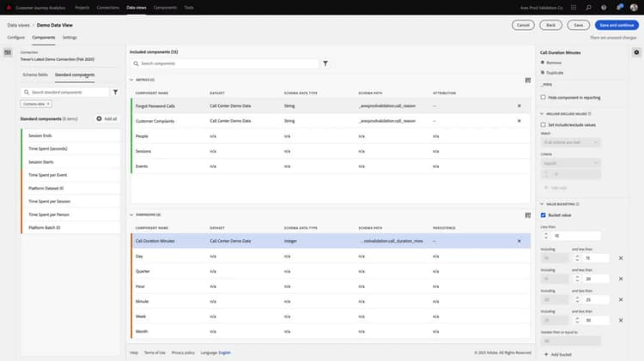The image size is (644, 361).
Task: Delete the bucket ending at 15
Action: 621,258
